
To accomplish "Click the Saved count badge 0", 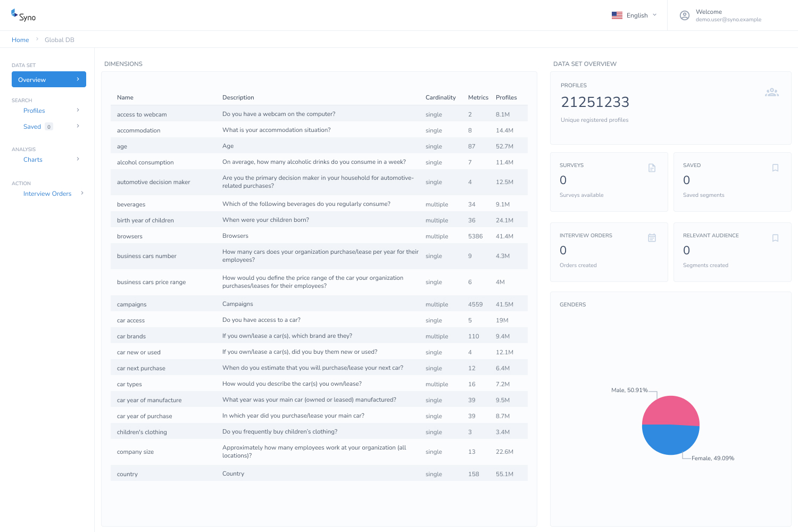I will click(49, 127).
